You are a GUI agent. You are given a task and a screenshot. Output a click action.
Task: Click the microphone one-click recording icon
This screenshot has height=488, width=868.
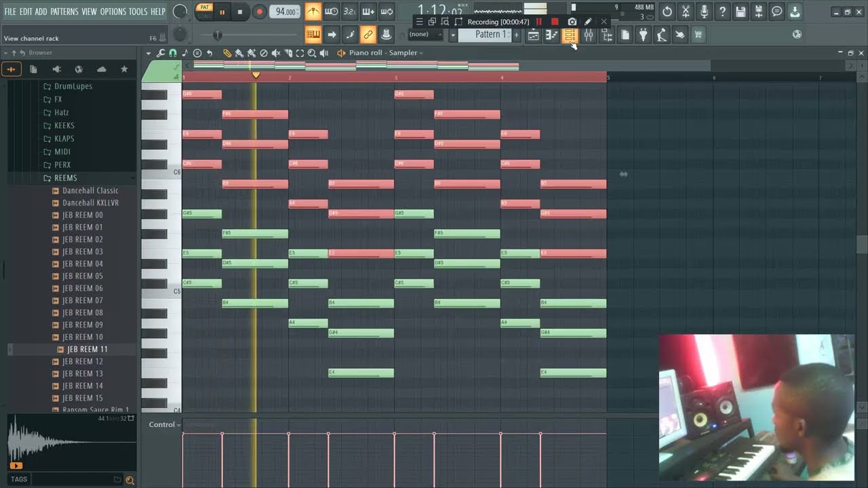(704, 12)
